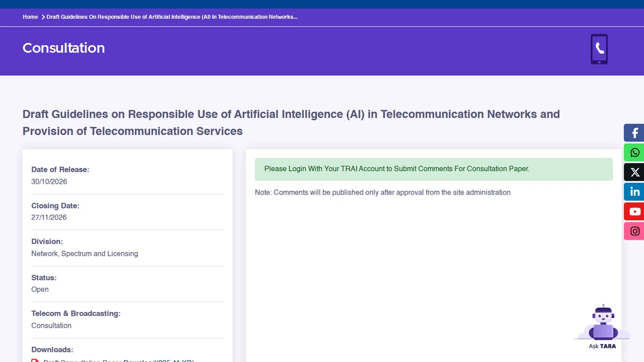Click the Status label
Image resolution: width=644 pixels, height=362 pixels.
(43, 278)
